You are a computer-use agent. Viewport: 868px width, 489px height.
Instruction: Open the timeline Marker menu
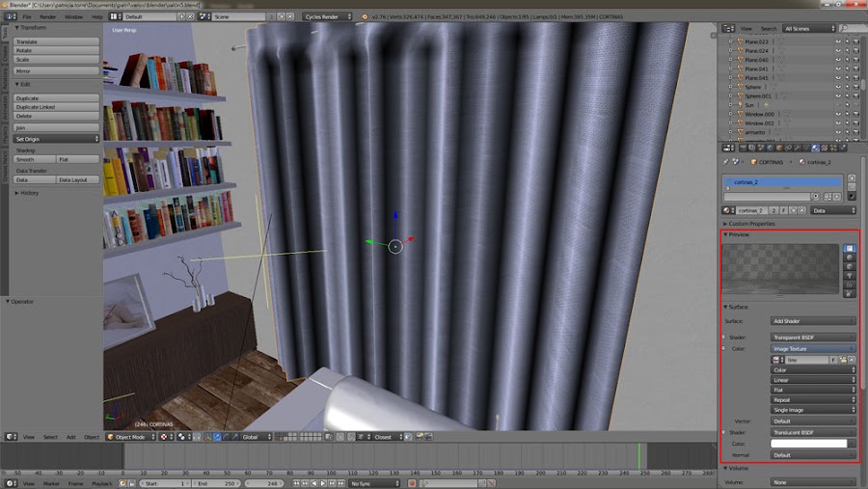[51, 483]
